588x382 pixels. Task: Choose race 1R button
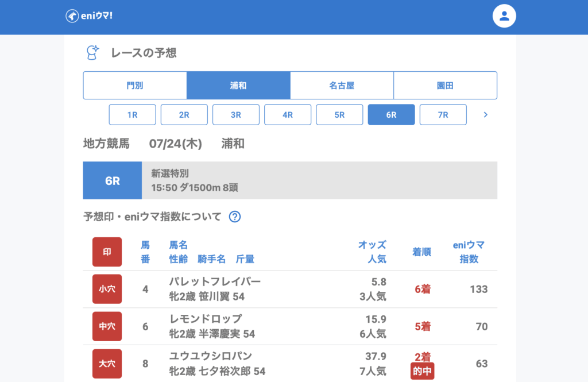click(132, 115)
